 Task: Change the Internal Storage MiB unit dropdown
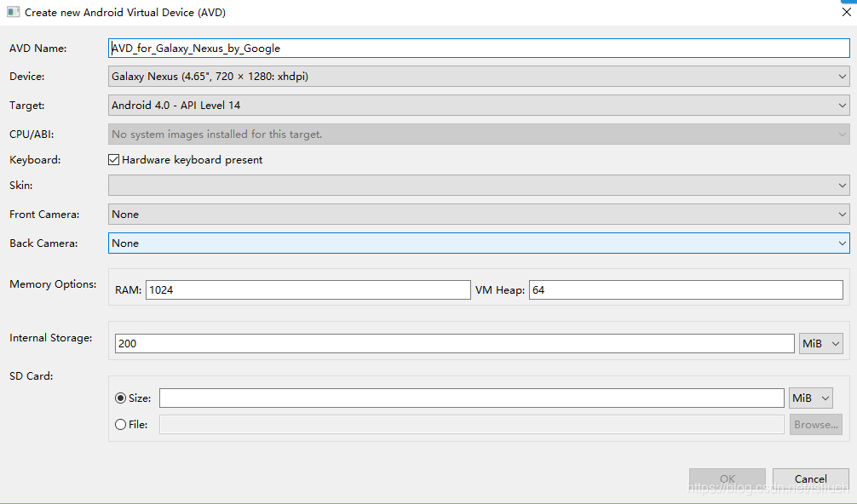point(821,343)
